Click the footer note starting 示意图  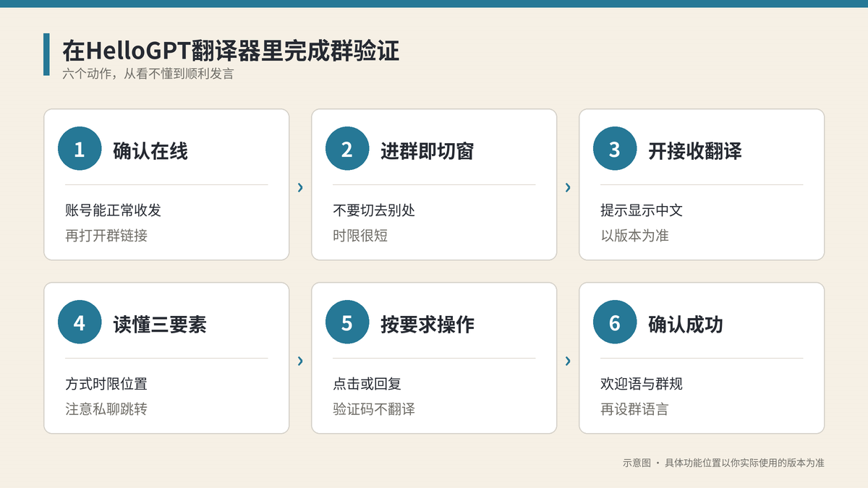(723, 463)
